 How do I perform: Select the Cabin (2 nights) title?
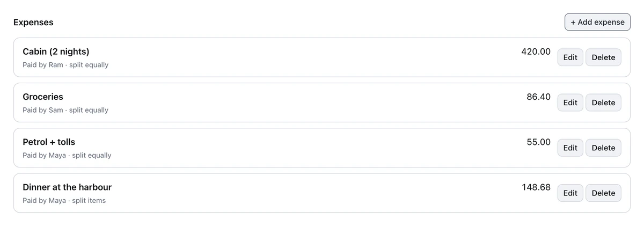pyautogui.click(x=56, y=52)
